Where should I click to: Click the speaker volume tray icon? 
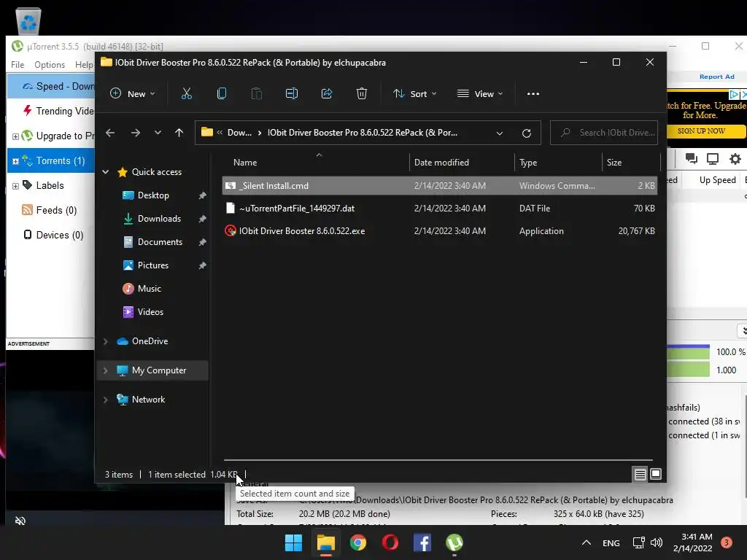pos(657,542)
